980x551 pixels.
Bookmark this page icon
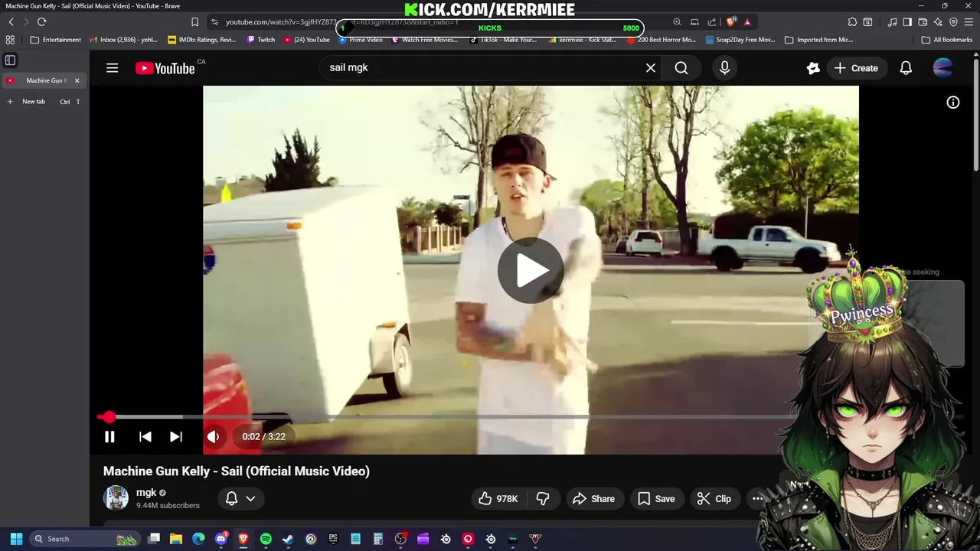pyautogui.click(x=195, y=22)
